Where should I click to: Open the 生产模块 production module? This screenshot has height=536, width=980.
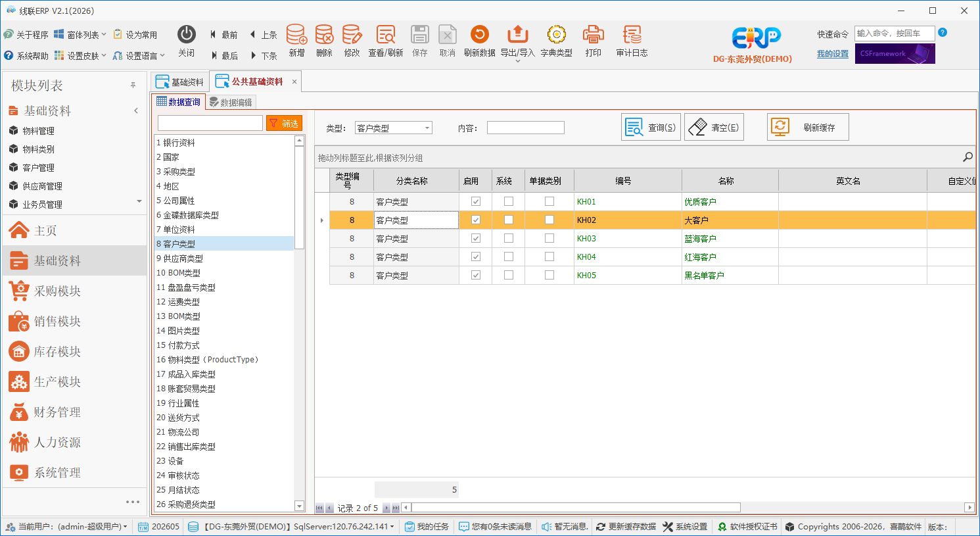coord(74,381)
